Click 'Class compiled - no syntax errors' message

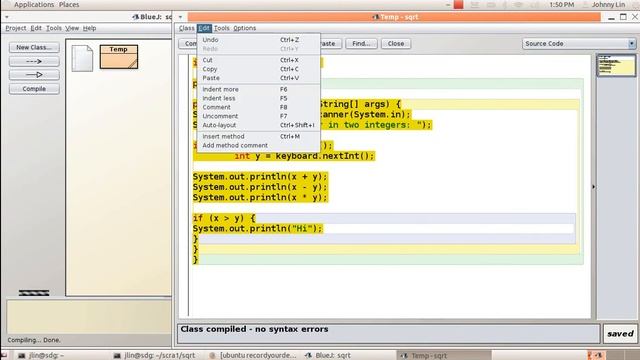(x=254, y=329)
